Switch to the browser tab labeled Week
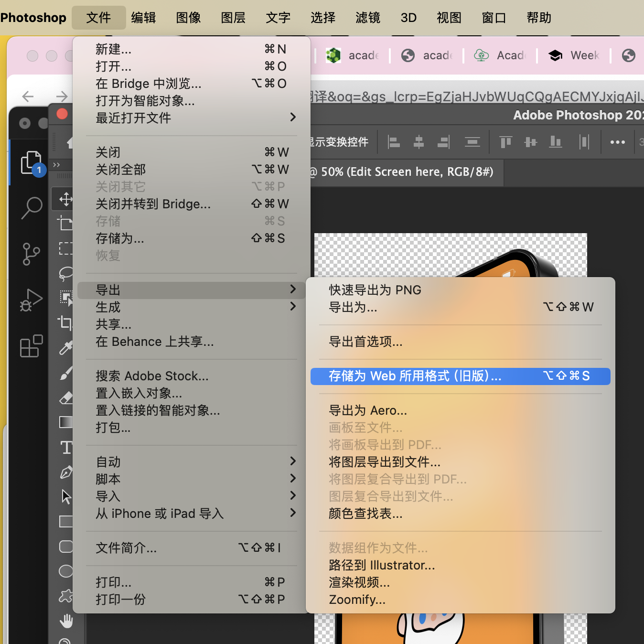644x644 pixels. click(x=573, y=55)
